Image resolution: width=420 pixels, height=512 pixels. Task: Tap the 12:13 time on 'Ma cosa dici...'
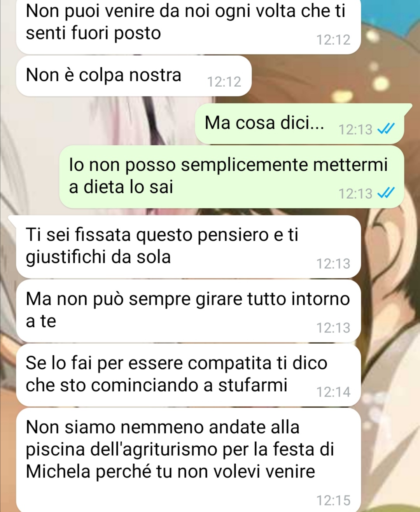point(355,129)
